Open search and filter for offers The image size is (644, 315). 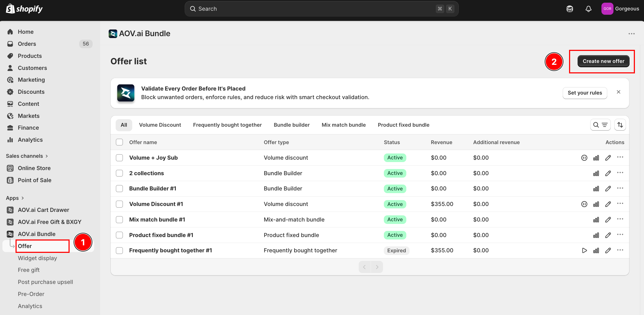[x=600, y=125]
